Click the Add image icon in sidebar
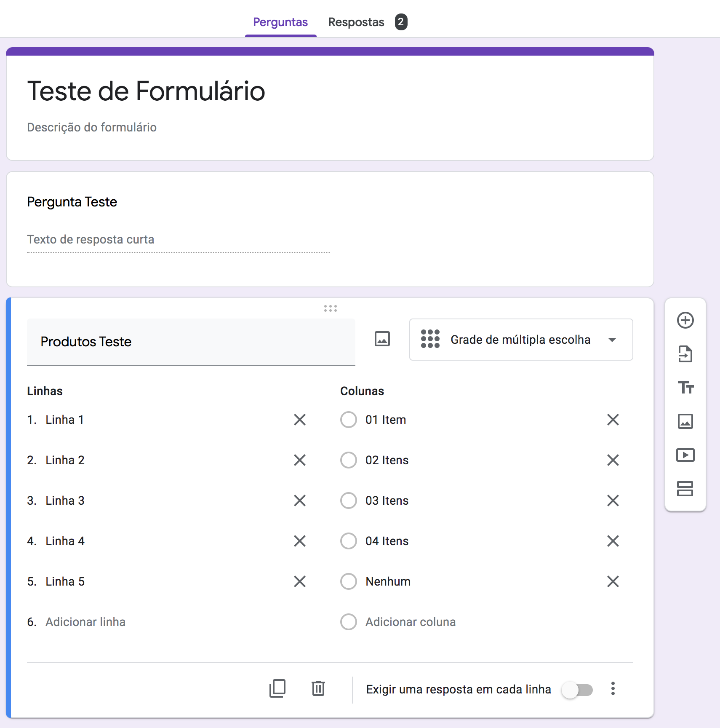This screenshot has height=728, width=720. click(x=685, y=421)
